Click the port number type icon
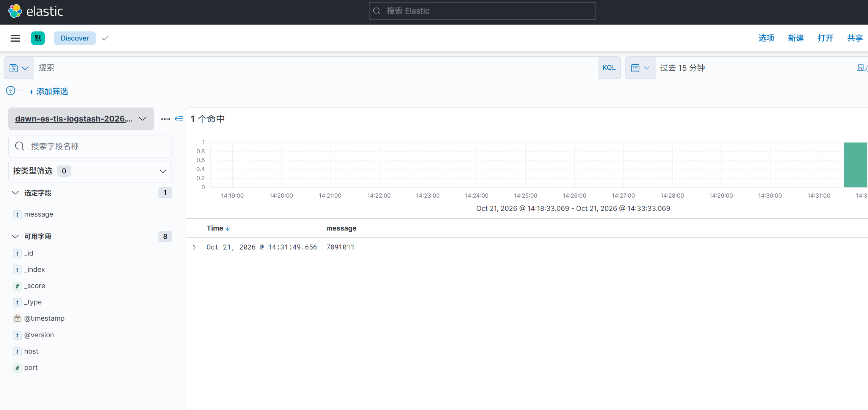Image resolution: width=868 pixels, height=410 pixels. click(x=17, y=368)
